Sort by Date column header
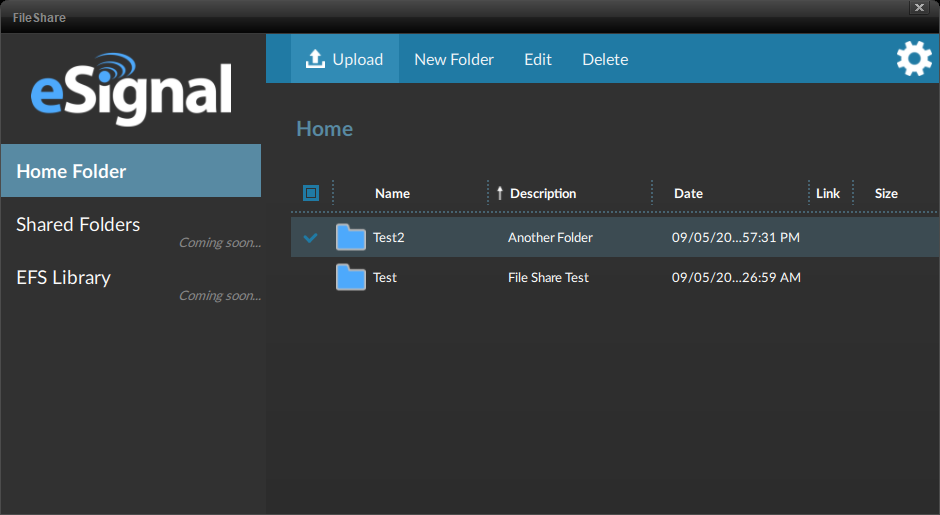Viewport: 940px width, 515px height. pos(688,193)
